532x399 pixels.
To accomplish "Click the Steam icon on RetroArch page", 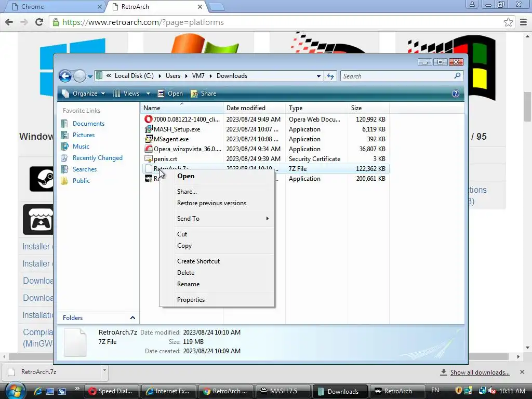I will (41, 179).
